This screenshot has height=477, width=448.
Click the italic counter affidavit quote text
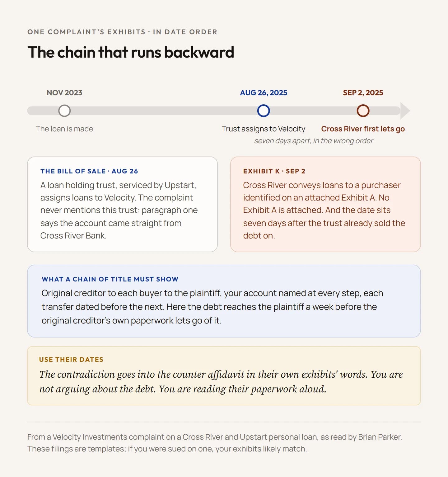221,381
